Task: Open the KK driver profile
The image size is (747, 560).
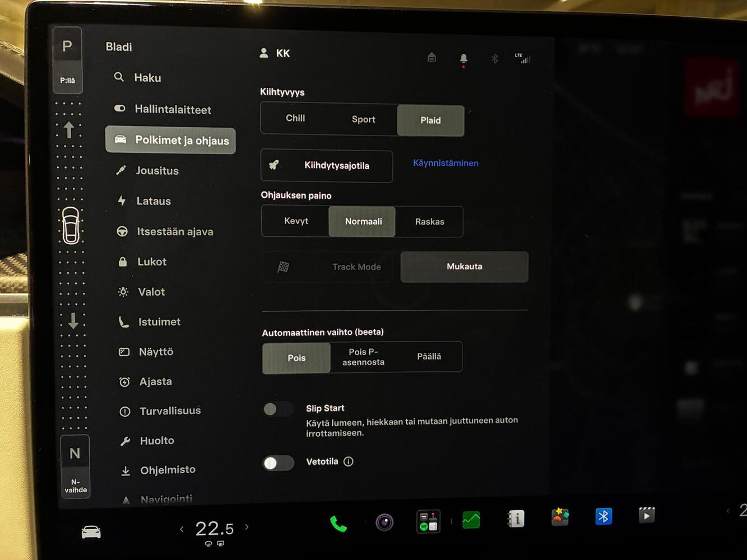Action: (275, 53)
